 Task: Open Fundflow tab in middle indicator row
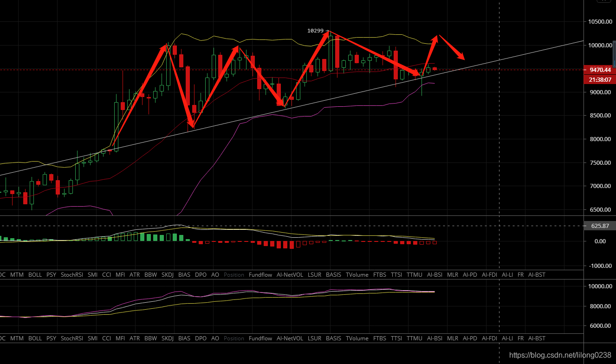point(260,275)
